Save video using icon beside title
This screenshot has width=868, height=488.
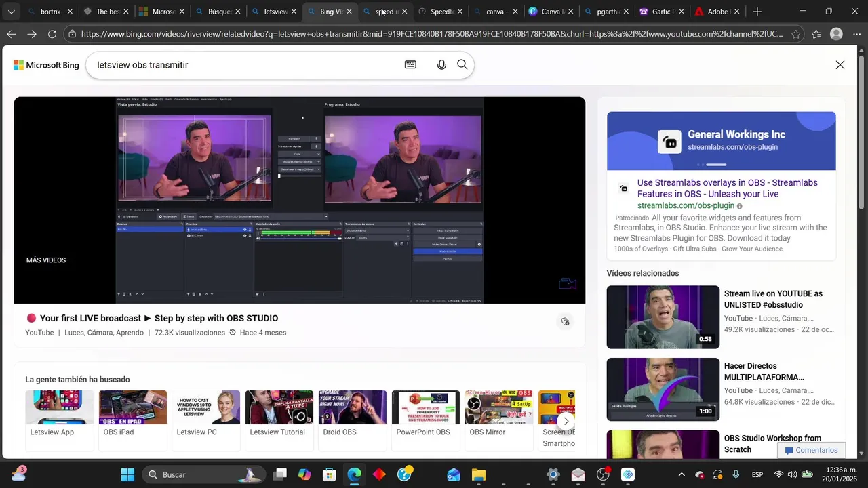coord(565,321)
